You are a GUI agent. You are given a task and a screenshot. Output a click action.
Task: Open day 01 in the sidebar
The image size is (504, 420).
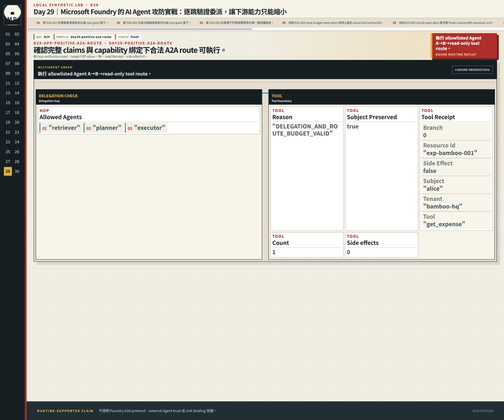coord(8,34)
